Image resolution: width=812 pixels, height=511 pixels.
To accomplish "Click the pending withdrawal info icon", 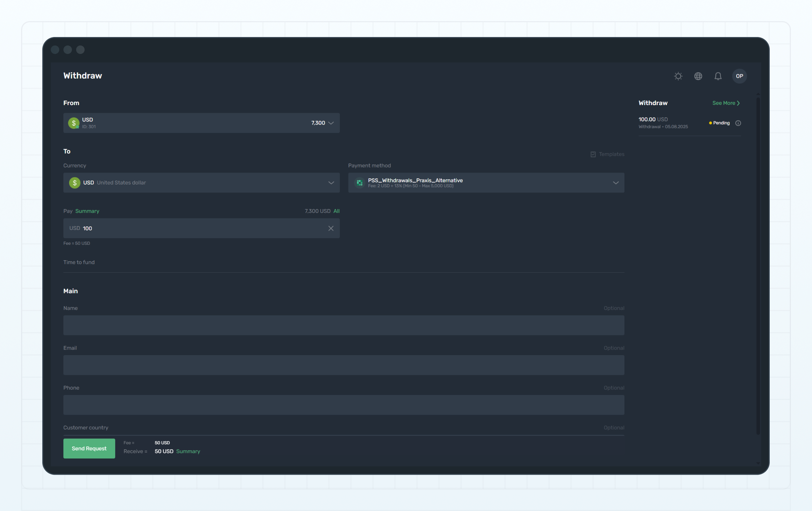I will (738, 123).
